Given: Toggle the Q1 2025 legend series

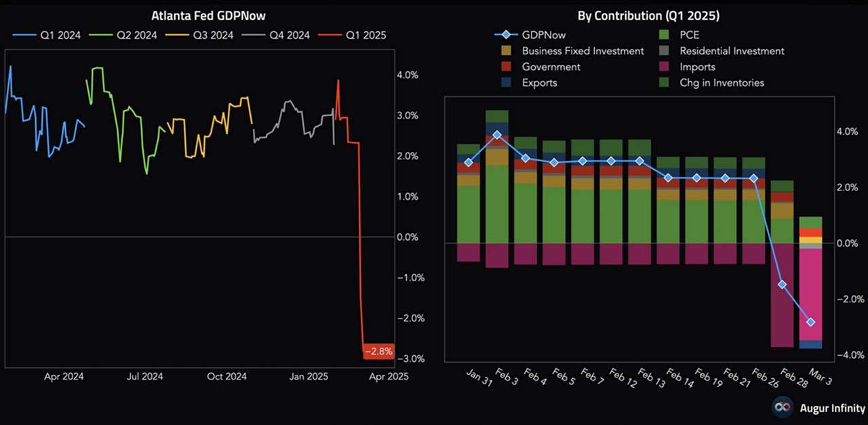Looking at the screenshot, I should (x=354, y=35).
